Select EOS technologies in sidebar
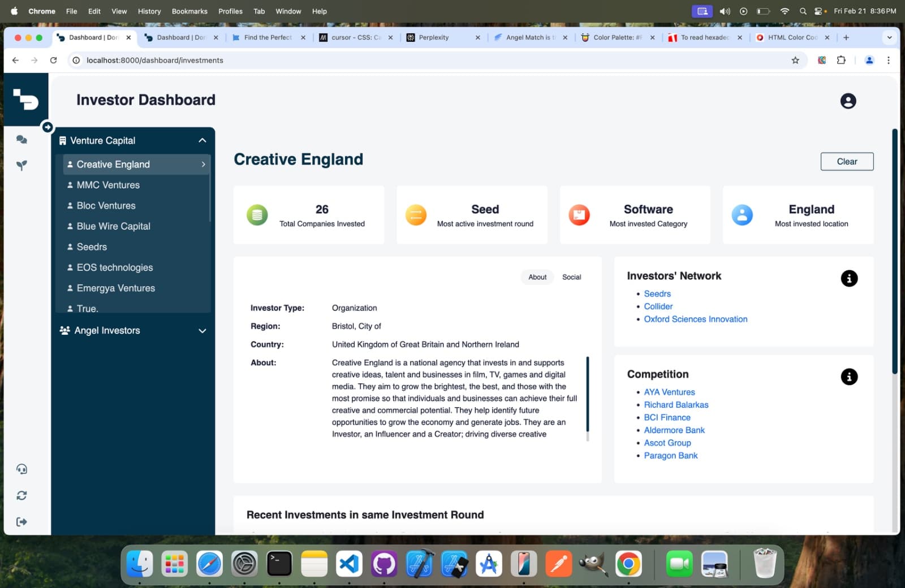This screenshot has height=588, width=905. (x=136, y=268)
